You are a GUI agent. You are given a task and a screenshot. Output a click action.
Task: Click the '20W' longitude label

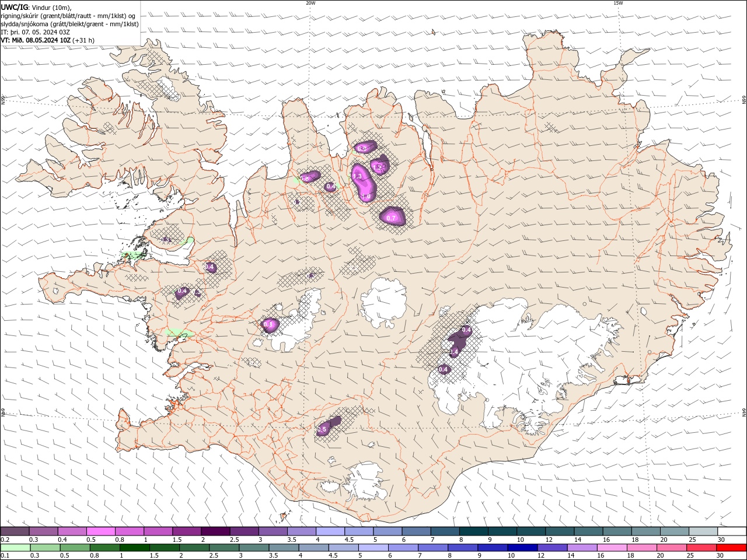310,3
